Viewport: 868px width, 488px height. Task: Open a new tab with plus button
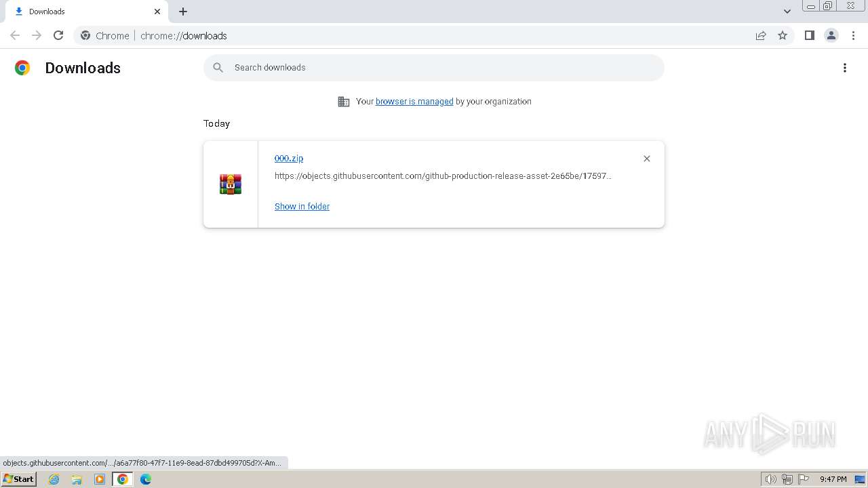[x=183, y=12]
